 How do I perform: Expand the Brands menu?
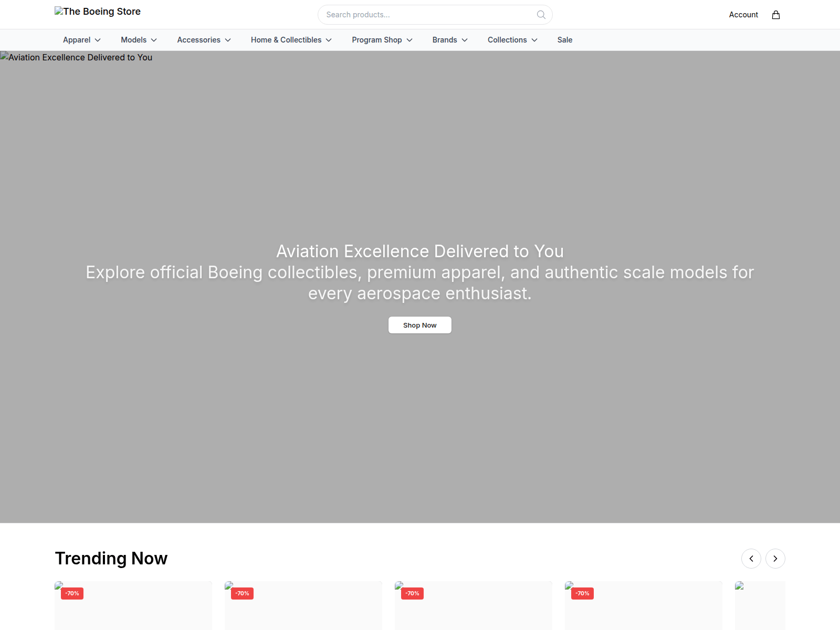450,40
